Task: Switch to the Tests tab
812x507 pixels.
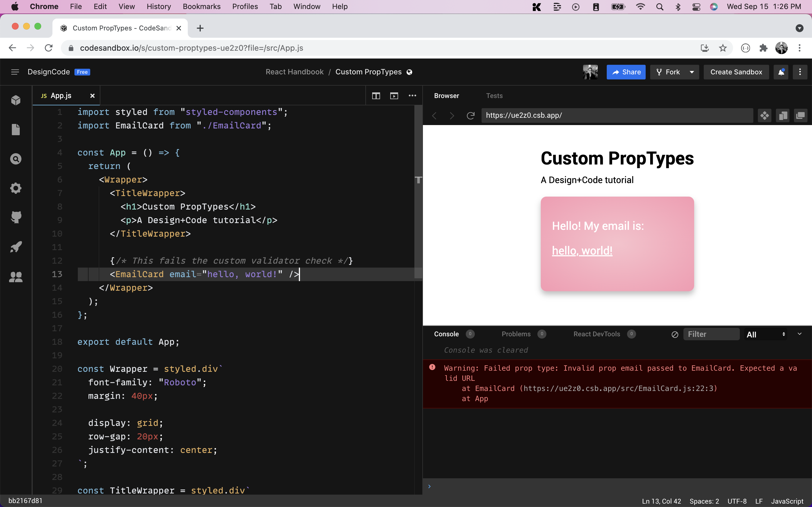Action: click(494, 96)
